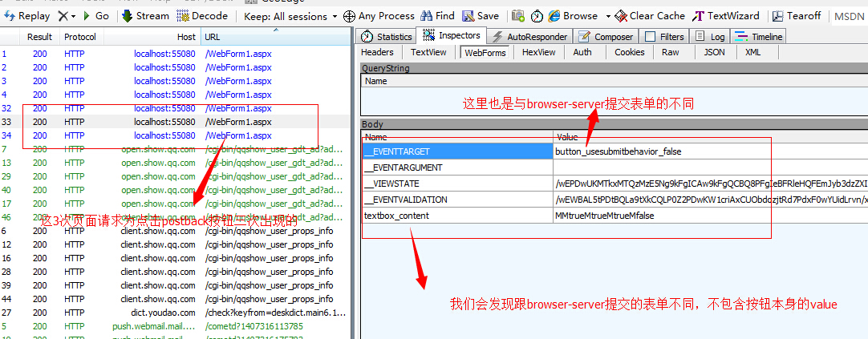This screenshot has height=339, width=868.
Task: Click the button_usesubmitbehavior_false value cell
Action: pyautogui.click(x=711, y=151)
